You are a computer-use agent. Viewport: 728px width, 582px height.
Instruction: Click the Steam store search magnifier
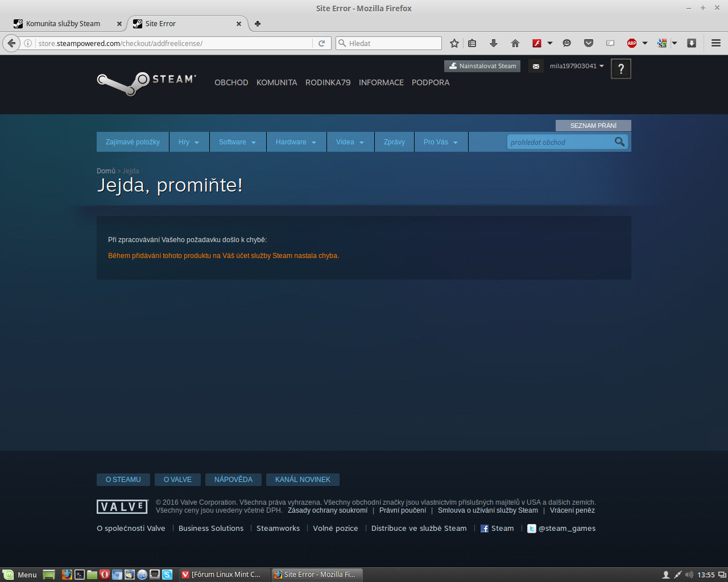click(x=619, y=142)
